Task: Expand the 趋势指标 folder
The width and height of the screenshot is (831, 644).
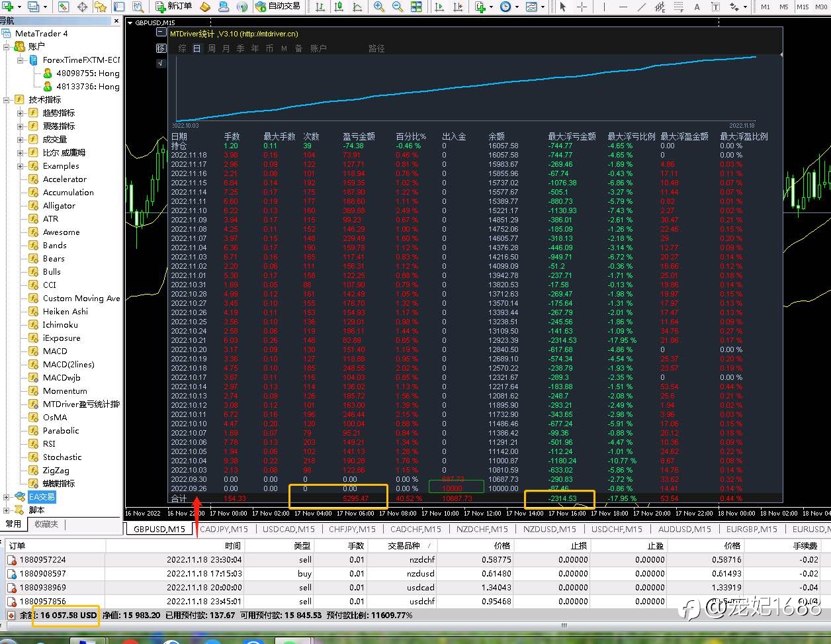Action: (x=21, y=113)
